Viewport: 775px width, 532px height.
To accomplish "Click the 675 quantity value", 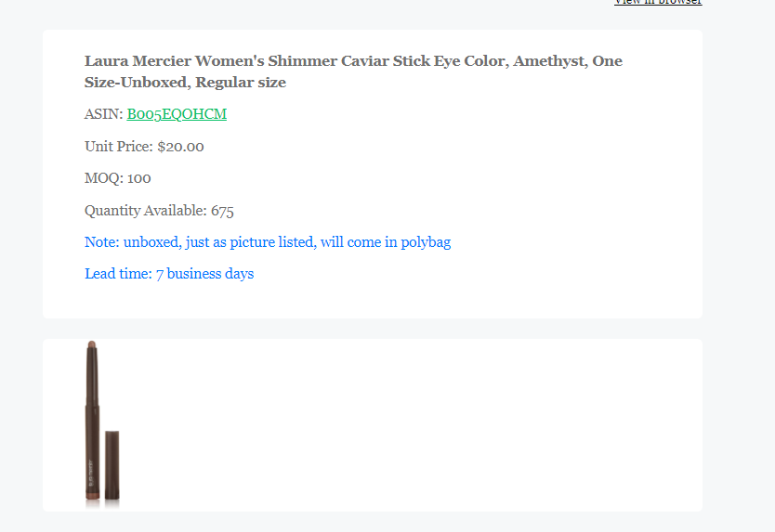I will point(222,211).
